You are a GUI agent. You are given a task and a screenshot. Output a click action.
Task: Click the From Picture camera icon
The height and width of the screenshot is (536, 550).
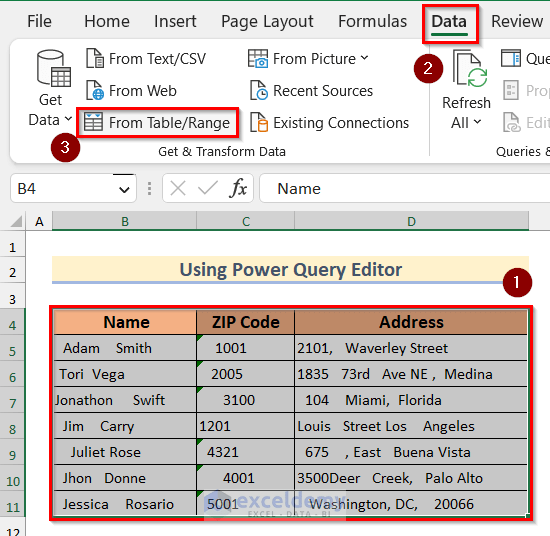(258, 58)
